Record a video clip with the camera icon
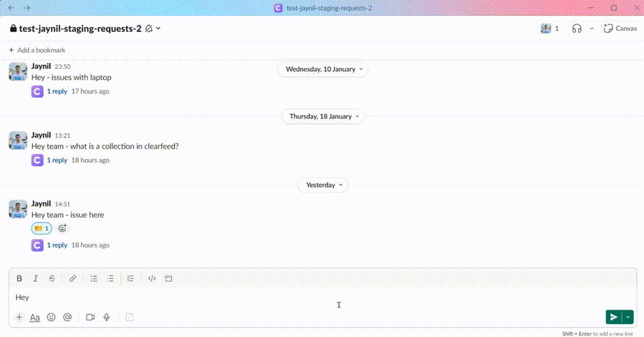Image resolution: width=644 pixels, height=337 pixels. [90, 317]
